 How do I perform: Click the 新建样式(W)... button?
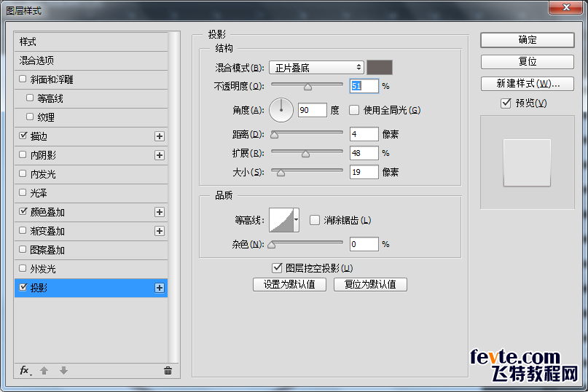[x=528, y=84]
